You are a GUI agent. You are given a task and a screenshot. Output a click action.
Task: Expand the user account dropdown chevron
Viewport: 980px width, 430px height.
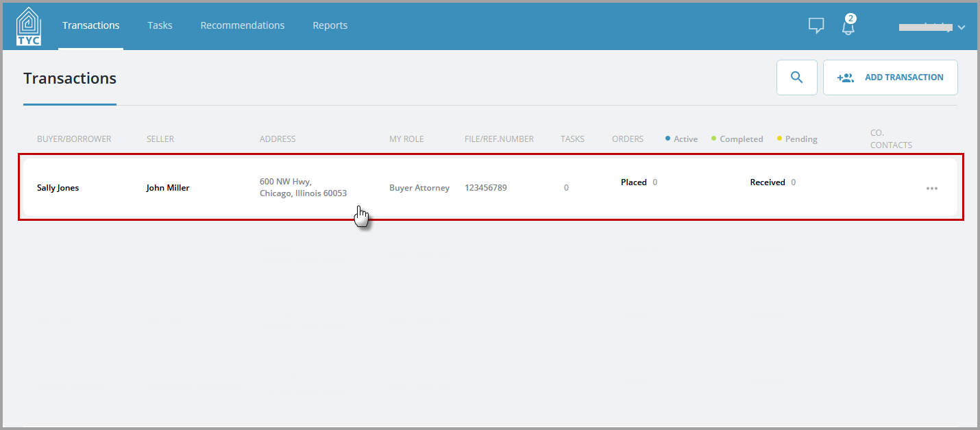click(961, 27)
